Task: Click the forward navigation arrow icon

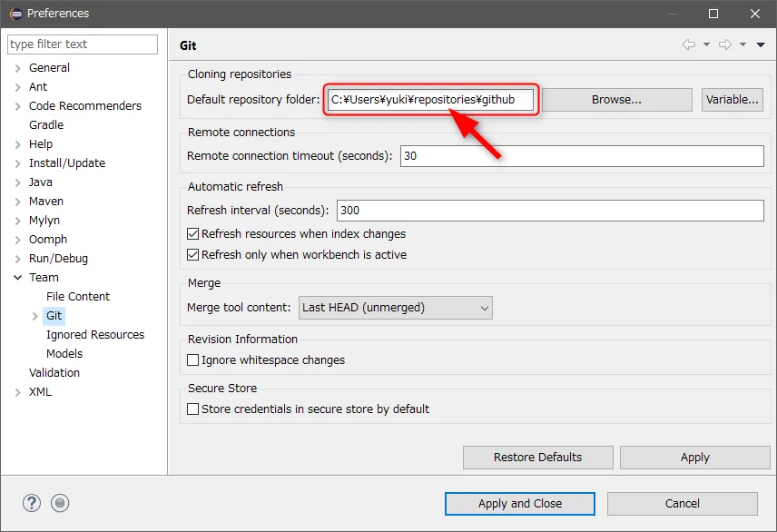Action: 724,45
